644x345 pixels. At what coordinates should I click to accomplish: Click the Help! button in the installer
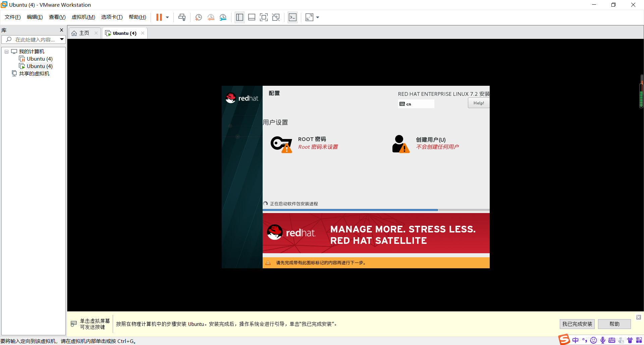(x=479, y=103)
